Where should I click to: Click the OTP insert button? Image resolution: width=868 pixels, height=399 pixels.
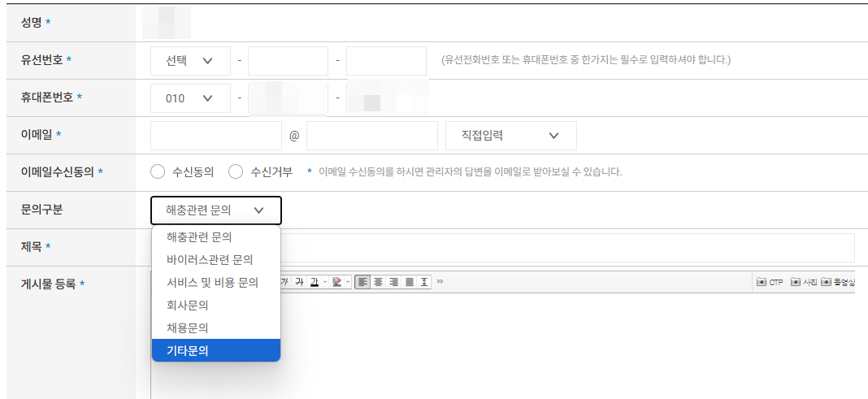770,282
